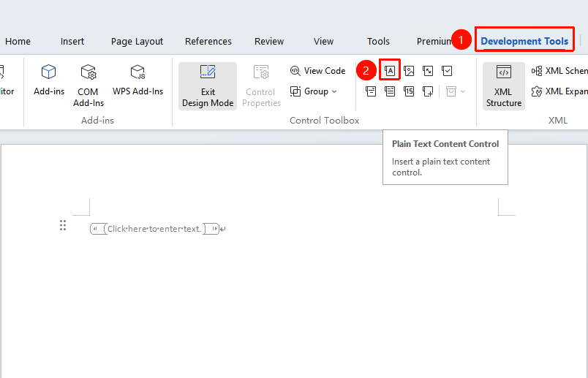Viewport: 588px width, 378px height.
Task: Open the Add-ins button
Action: 49,80
